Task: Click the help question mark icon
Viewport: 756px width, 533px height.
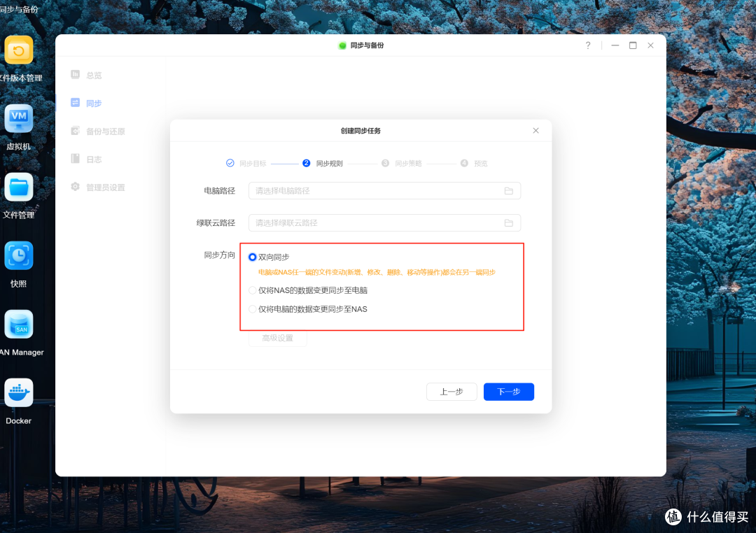Action: [x=588, y=45]
